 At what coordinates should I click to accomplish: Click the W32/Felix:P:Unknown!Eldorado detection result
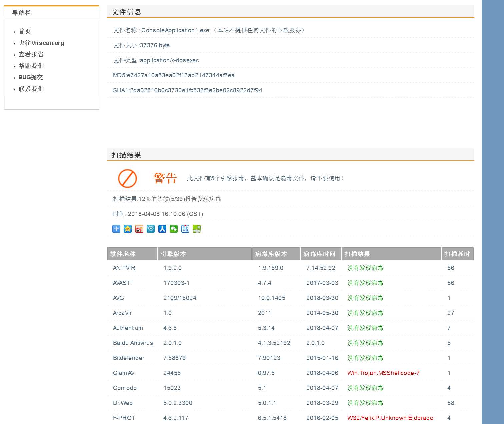[x=390, y=418]
